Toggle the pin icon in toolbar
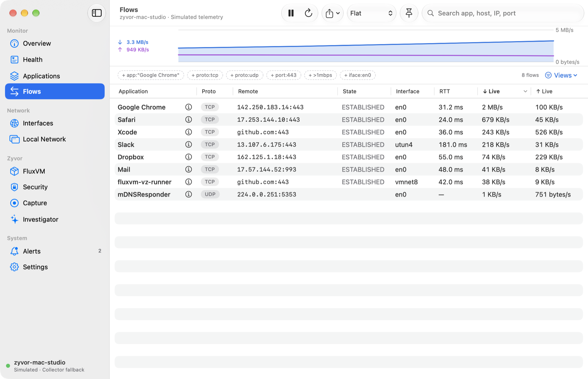 409,13
